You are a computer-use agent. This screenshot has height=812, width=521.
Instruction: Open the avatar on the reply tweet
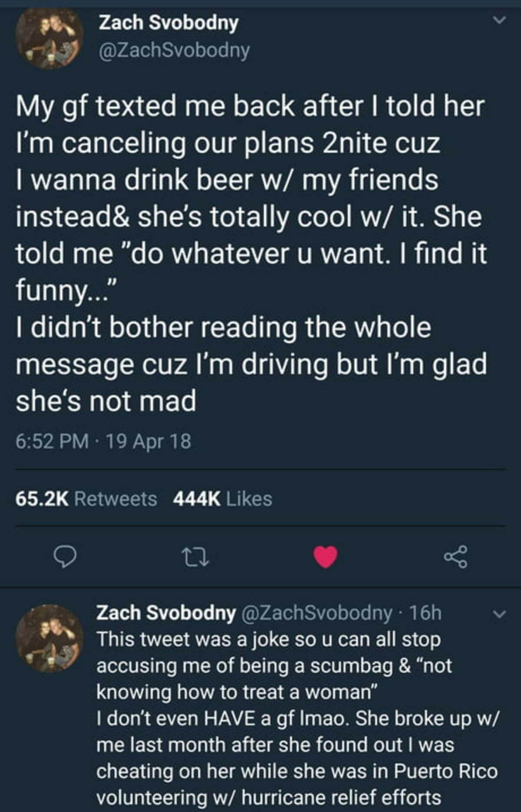click(49, 638)
